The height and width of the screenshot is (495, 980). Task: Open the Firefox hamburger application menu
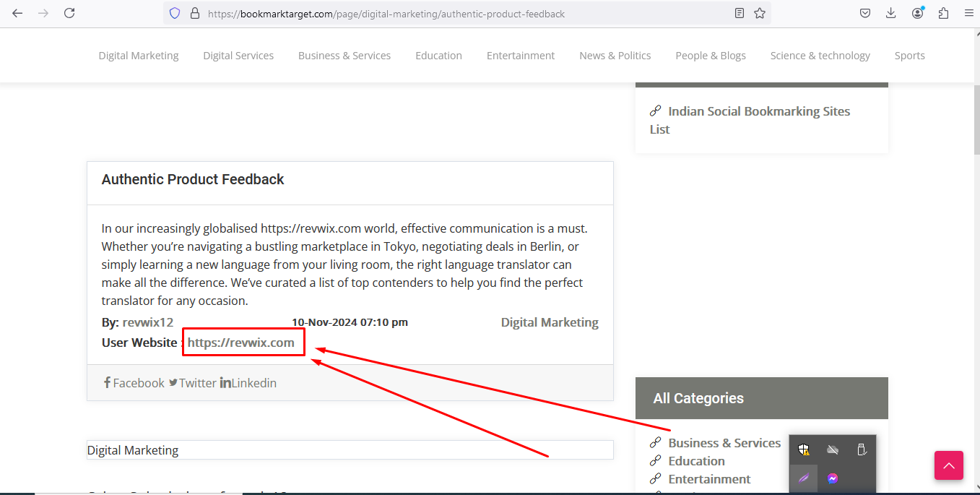[x=969, y=13]
